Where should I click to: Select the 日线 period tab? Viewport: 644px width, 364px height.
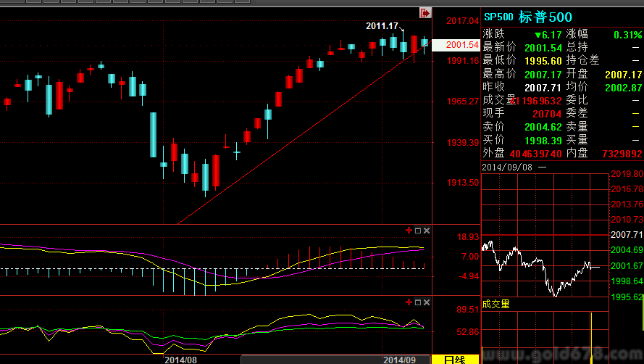[453, 359]
